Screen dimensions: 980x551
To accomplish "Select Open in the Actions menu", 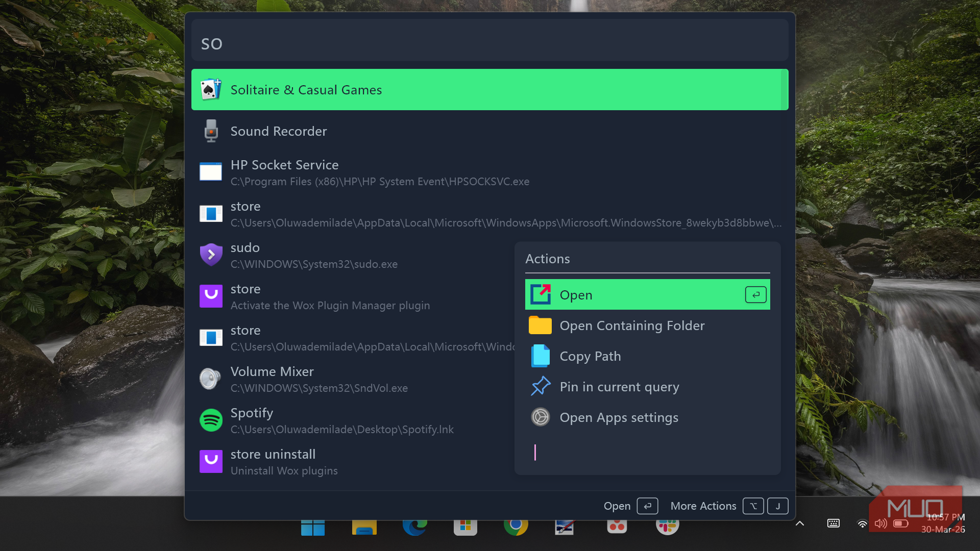I will tap(647, 294).
